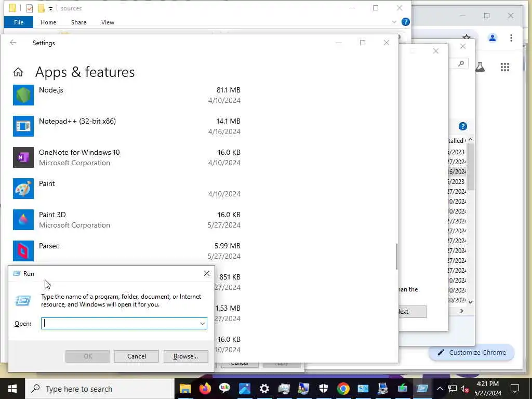Open the Talk chat app in the taskbar
The image size is (532, 399).
(224, 389)
